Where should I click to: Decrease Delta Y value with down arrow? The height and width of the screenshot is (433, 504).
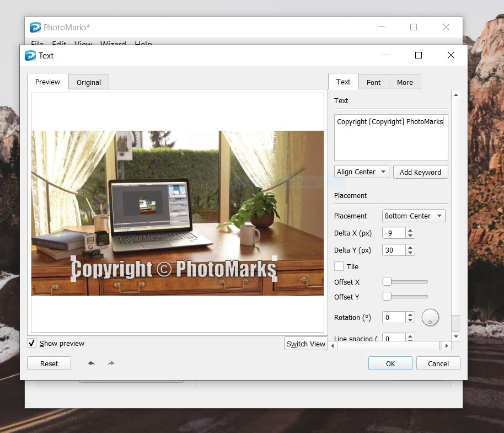410,253
